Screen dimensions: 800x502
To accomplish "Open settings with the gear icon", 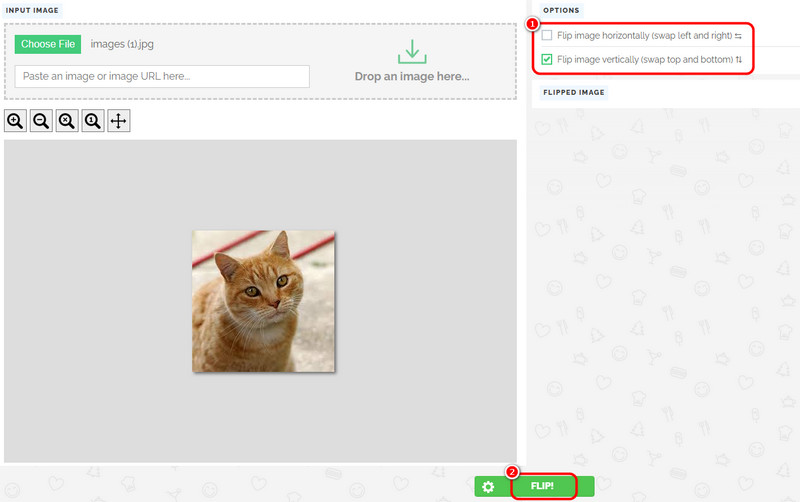I will 488,487.
